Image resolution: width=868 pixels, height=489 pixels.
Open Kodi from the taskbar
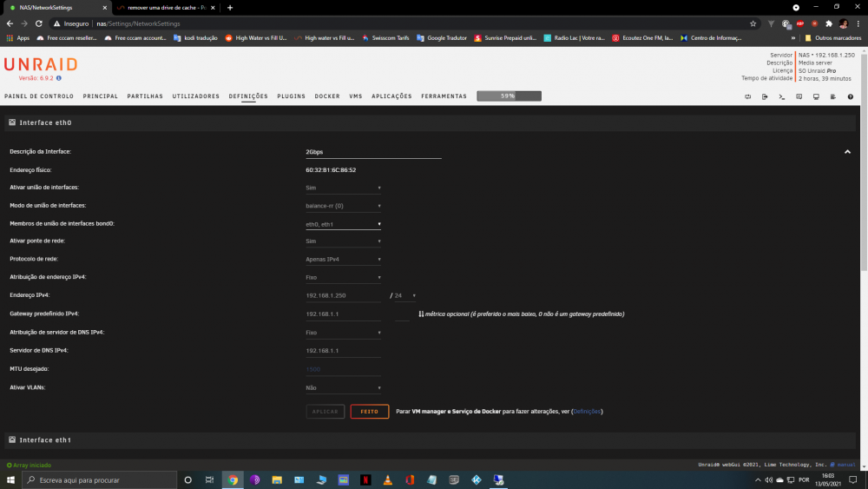[x=477, y=479]
